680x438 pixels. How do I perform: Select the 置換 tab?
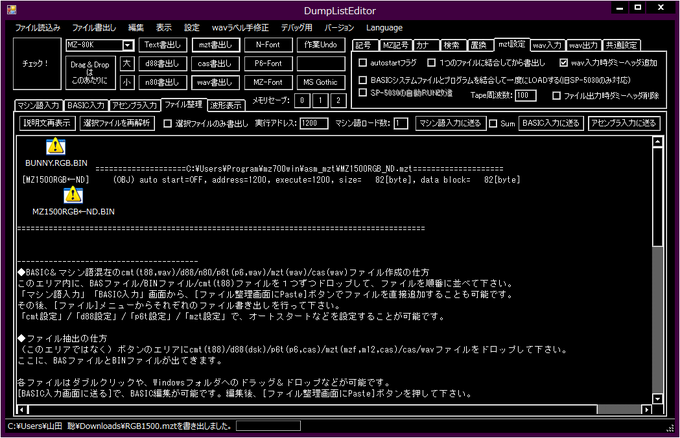click(x=480, y=45)
